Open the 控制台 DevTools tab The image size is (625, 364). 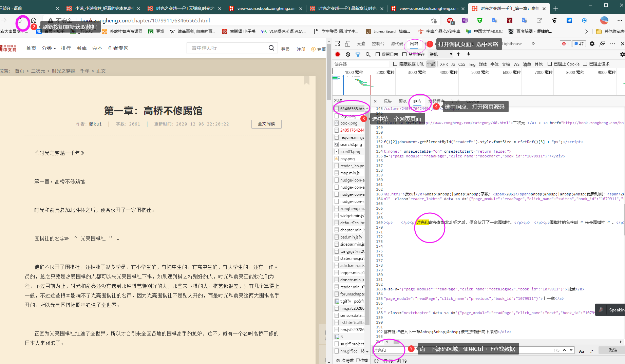[x=378, y=44]
